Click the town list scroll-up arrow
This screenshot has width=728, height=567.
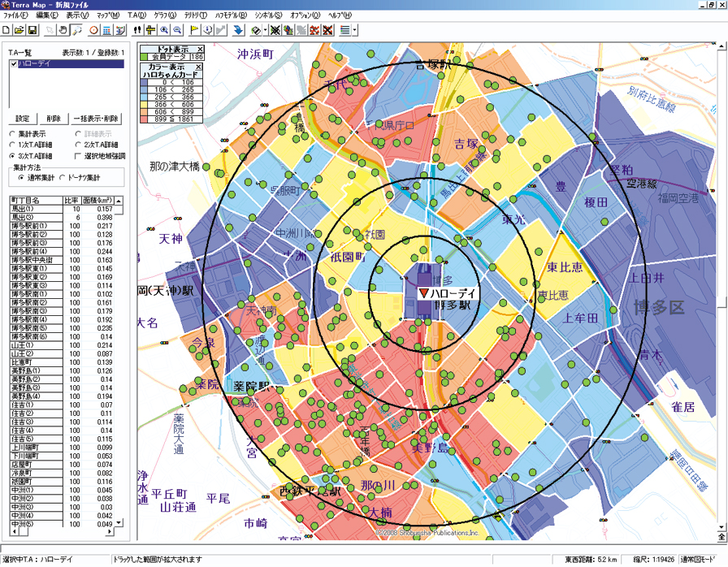(x=119, y=201)
